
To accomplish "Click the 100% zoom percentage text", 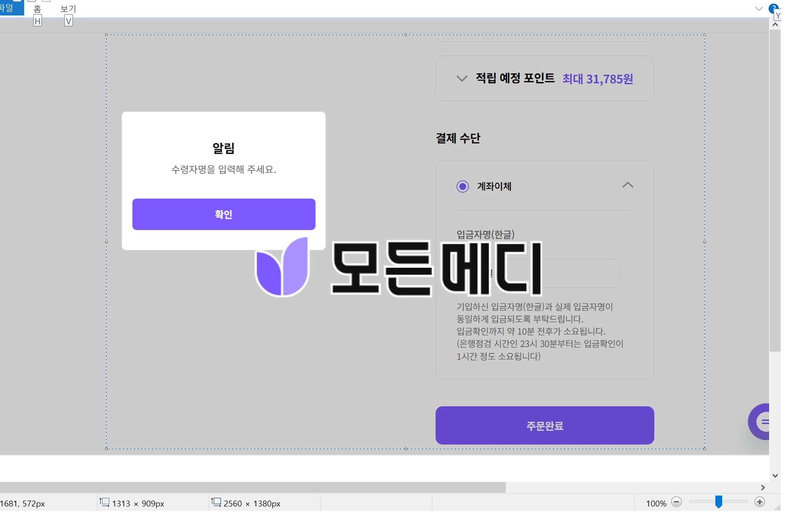I will point(656,503).
